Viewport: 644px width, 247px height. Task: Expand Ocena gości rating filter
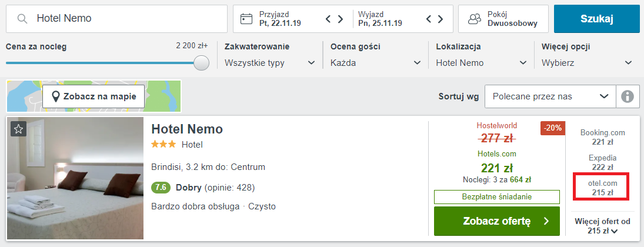(376, 63)
